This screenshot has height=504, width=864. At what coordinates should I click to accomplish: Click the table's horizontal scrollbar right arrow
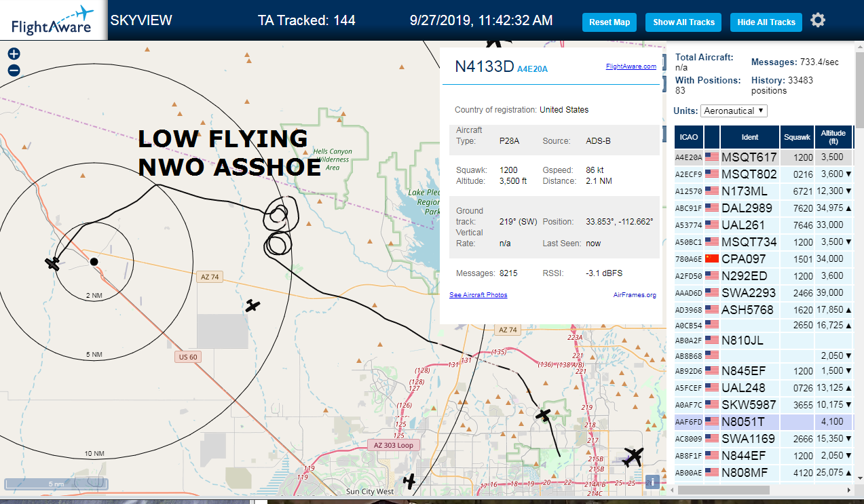click(x=848, y=489)
